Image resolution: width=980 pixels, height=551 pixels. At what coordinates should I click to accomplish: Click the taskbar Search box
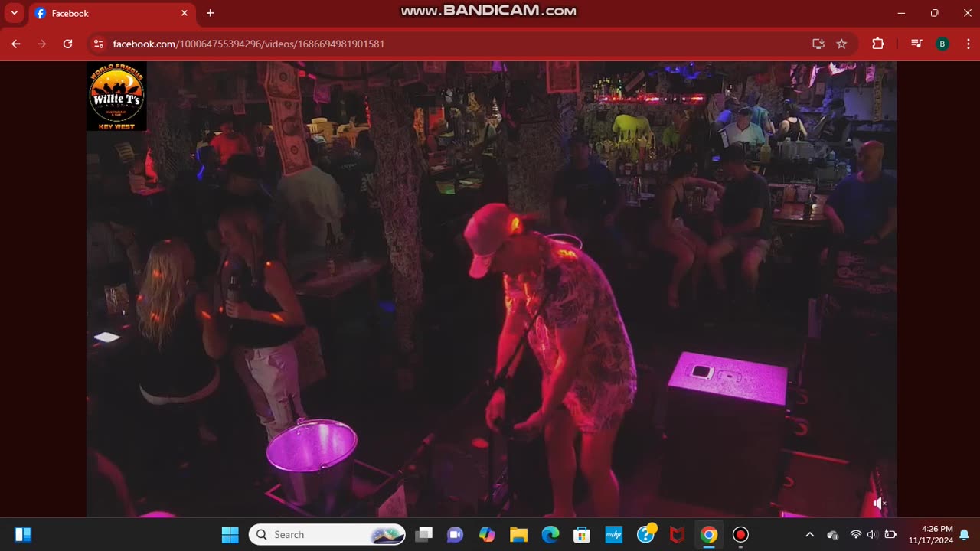click(x=327, y=534)
